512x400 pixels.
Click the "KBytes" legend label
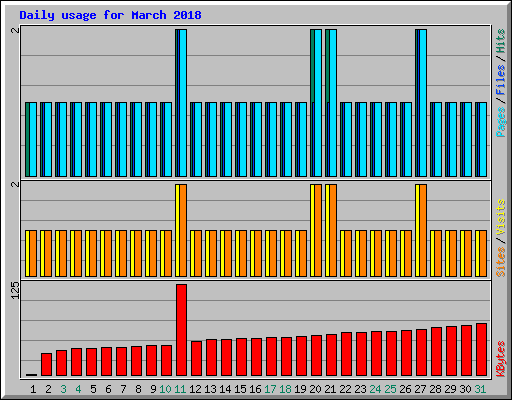coord(501,359)
